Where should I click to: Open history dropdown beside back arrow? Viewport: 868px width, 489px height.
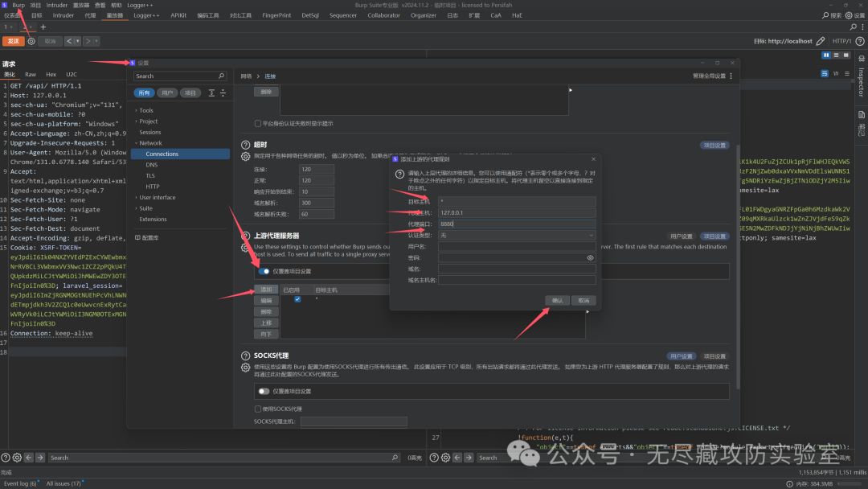click(77, 41)
